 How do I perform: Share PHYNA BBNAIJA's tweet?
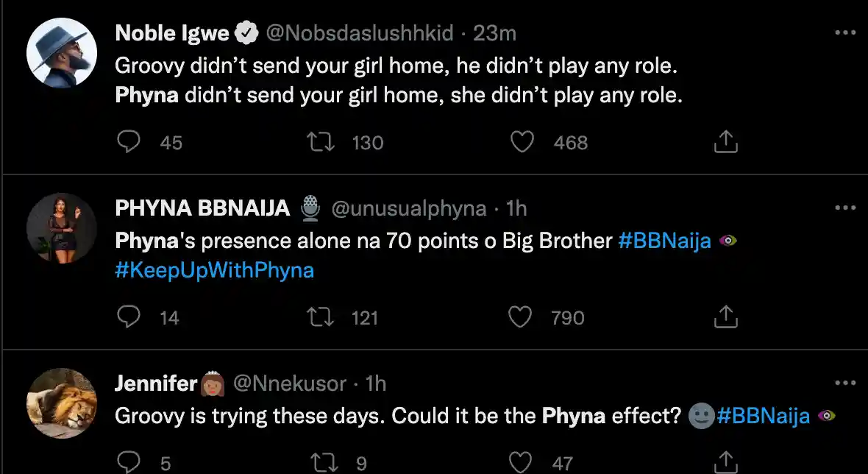coord(726,317)
